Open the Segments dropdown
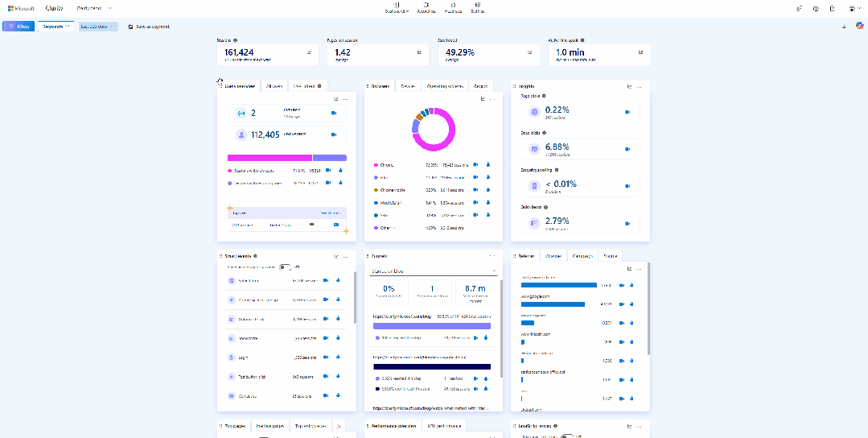The image size is (868, 438). tap(56, 27)
